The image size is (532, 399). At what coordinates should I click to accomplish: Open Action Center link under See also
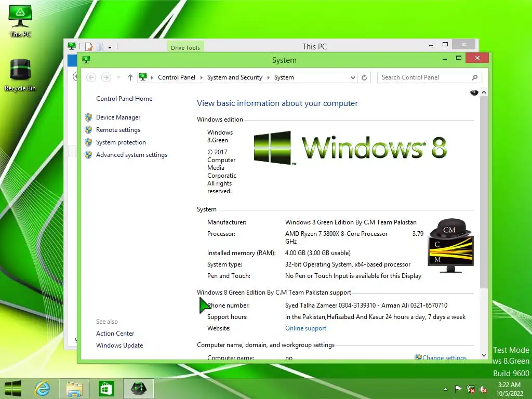click(115, 334)
